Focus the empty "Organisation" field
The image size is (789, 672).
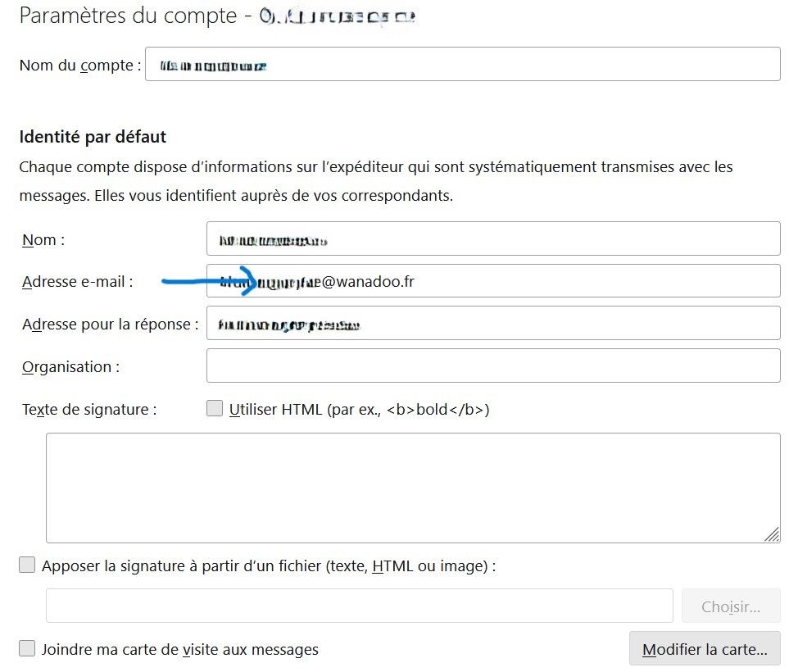coord(492,365)
